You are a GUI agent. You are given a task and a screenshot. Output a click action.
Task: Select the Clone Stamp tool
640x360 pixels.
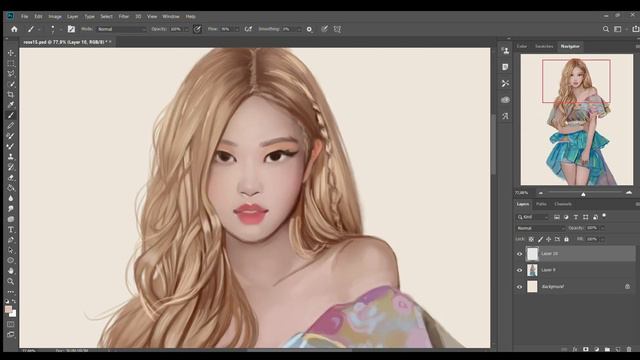pyautogui.click(x=11, y=157)
